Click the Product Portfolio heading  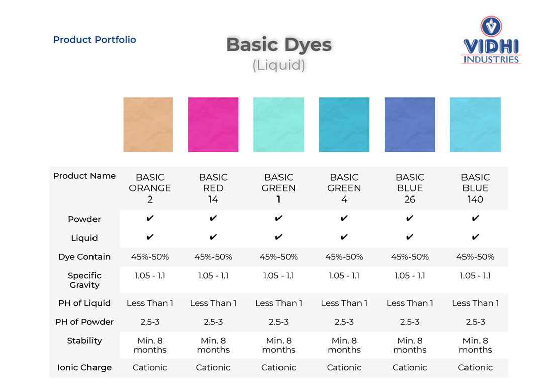(x=95, y=40)
